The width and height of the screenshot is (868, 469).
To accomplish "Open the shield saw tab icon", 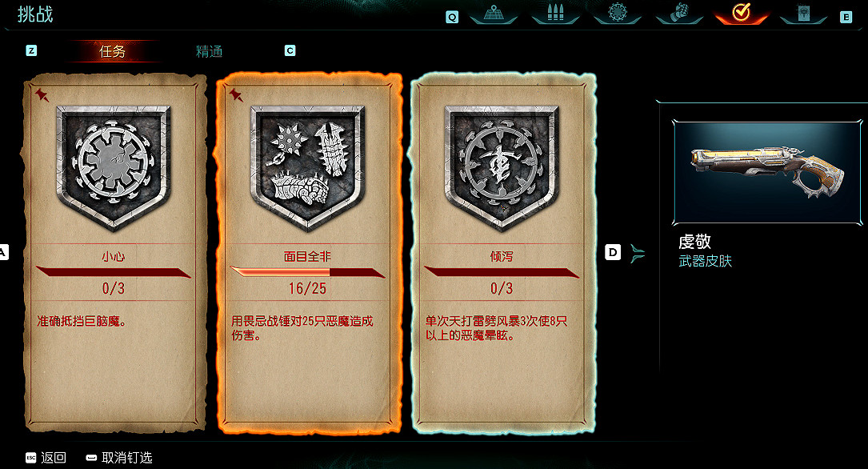I will [618, 14].
